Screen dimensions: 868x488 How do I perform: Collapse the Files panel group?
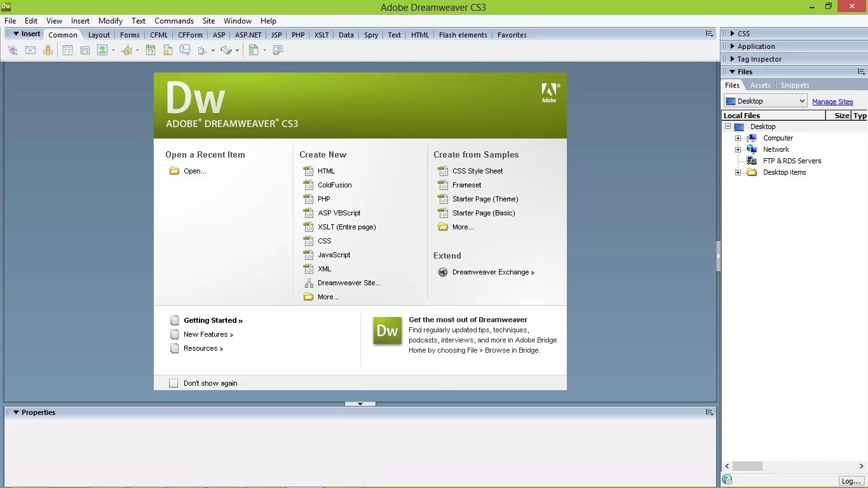click(733, 72)
